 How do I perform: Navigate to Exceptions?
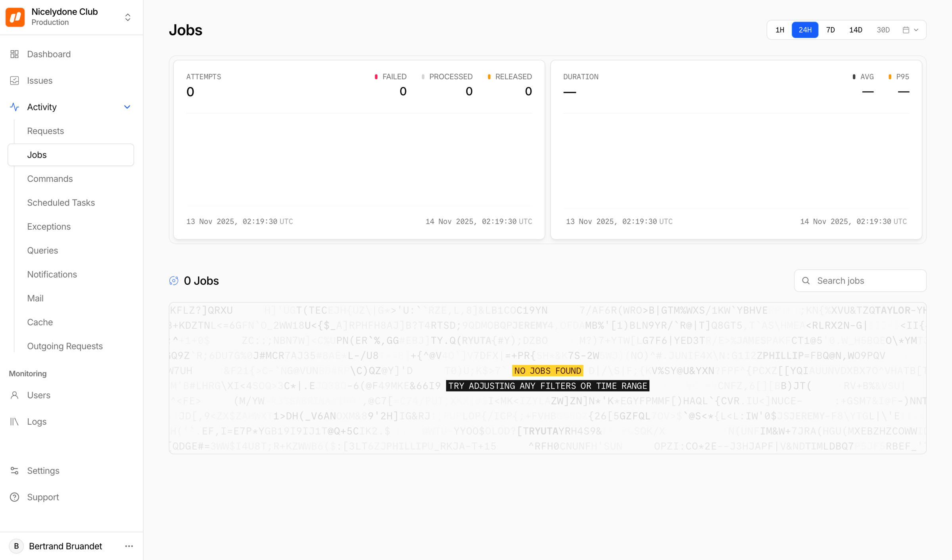[49, 226]
